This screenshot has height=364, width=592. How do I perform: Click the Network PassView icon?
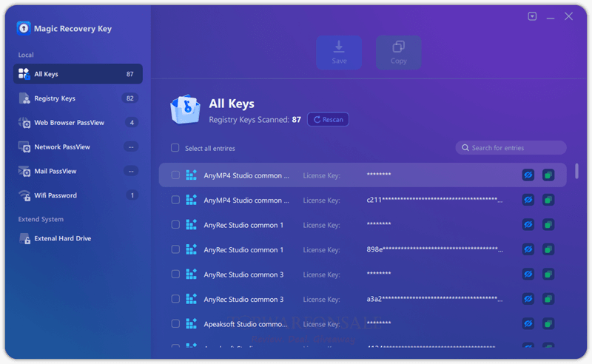[x=24, y=147]
